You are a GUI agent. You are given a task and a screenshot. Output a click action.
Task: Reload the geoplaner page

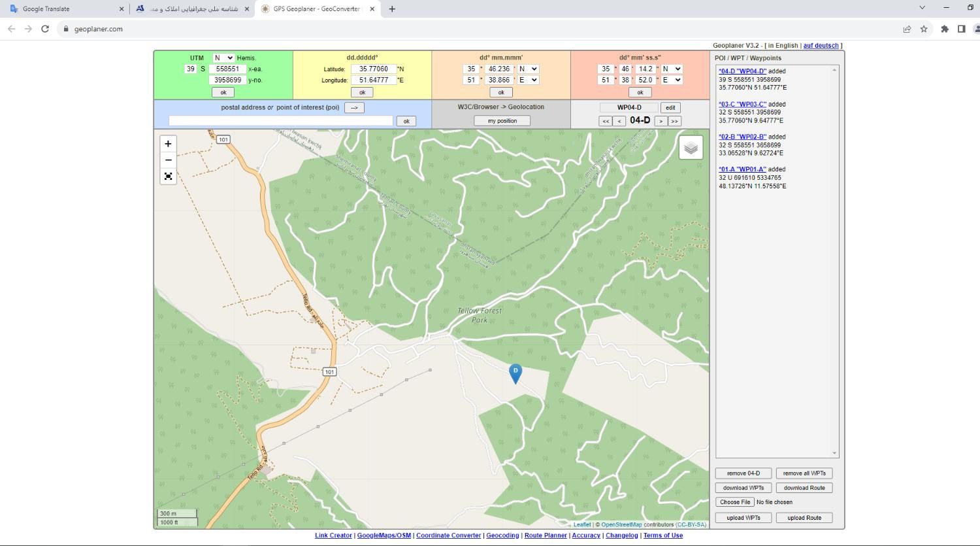click(x=45, y=29)
